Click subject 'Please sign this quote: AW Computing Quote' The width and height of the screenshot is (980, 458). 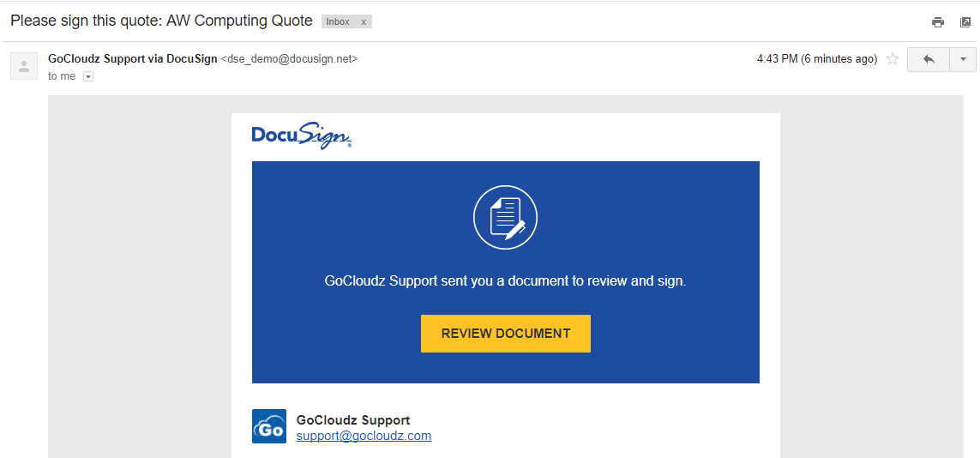click(162, 21)
